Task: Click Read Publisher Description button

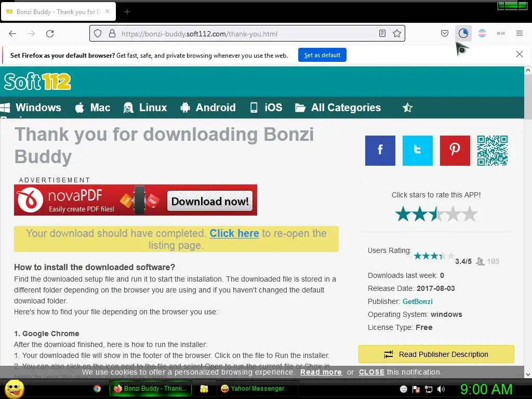Action: click(x=436, y=354)
